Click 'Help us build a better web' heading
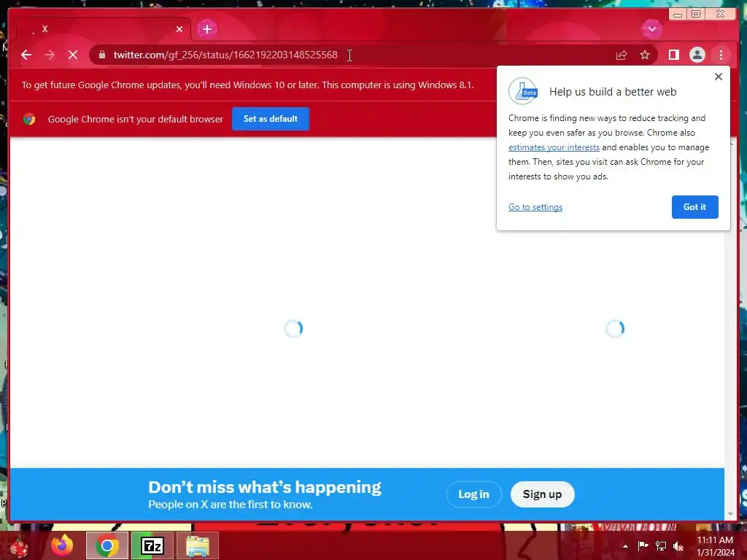 [x=613, y=92]
